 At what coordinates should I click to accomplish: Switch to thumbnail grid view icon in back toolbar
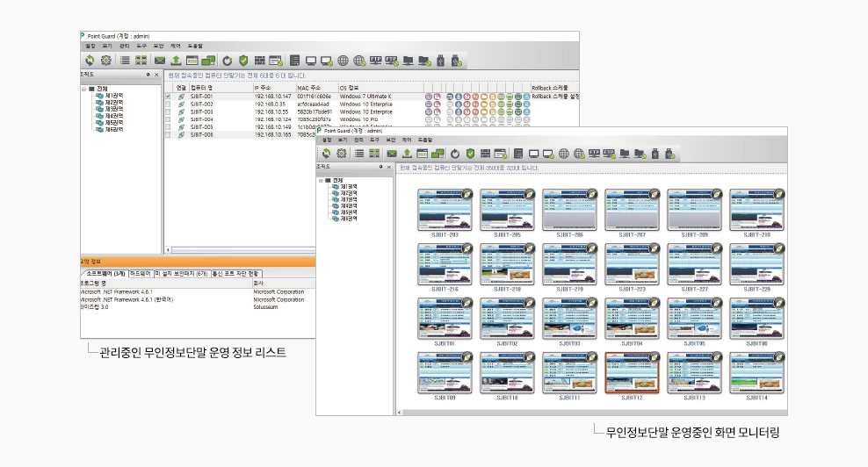(141, 61)
